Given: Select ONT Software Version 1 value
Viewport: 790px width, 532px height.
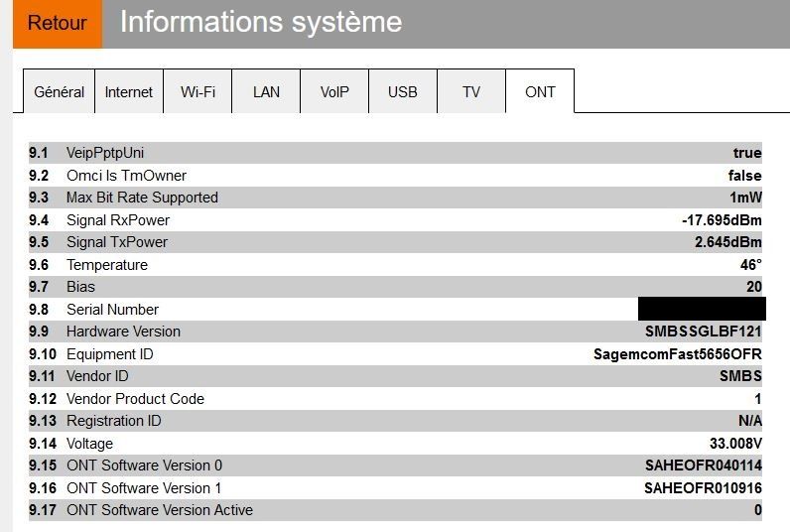Looking at the screenshot, I should coord(703,488).
